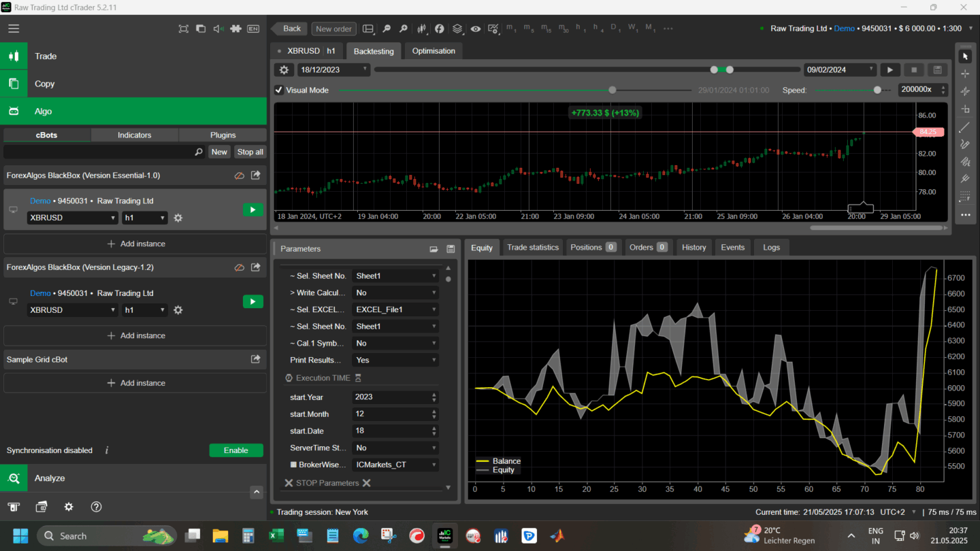Start backtest with the play button
This screenshot has height=551, width=980.
(x=889, y=70)
